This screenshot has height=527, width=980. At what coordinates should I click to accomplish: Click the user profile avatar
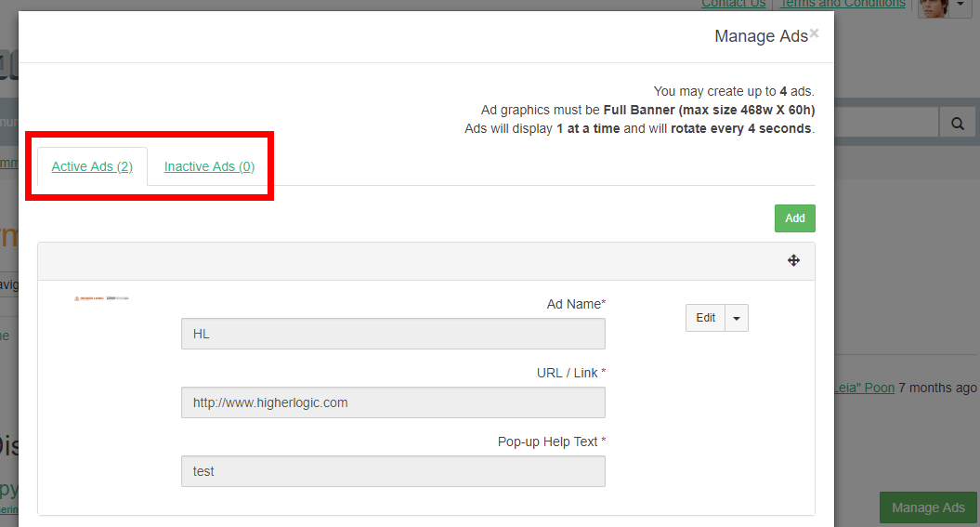tap(932, 7)
